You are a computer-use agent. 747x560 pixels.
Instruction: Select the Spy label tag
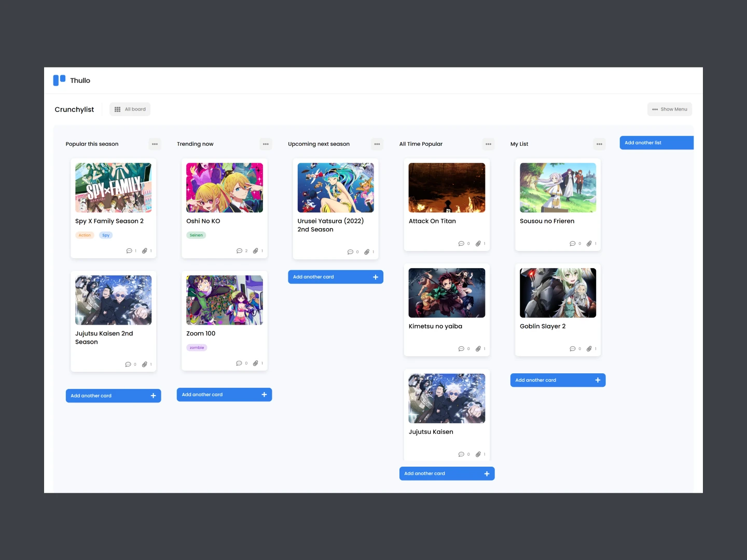click(x=106, y=235)
